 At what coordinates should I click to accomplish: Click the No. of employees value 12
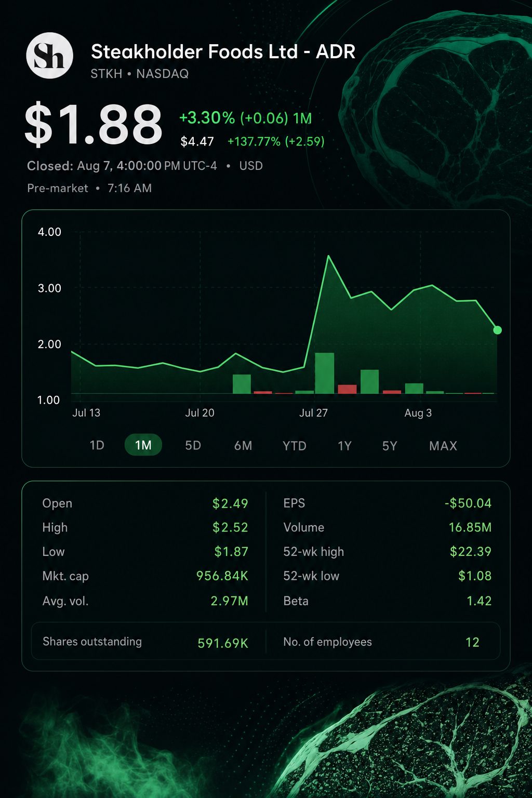[x=472, y=642]
